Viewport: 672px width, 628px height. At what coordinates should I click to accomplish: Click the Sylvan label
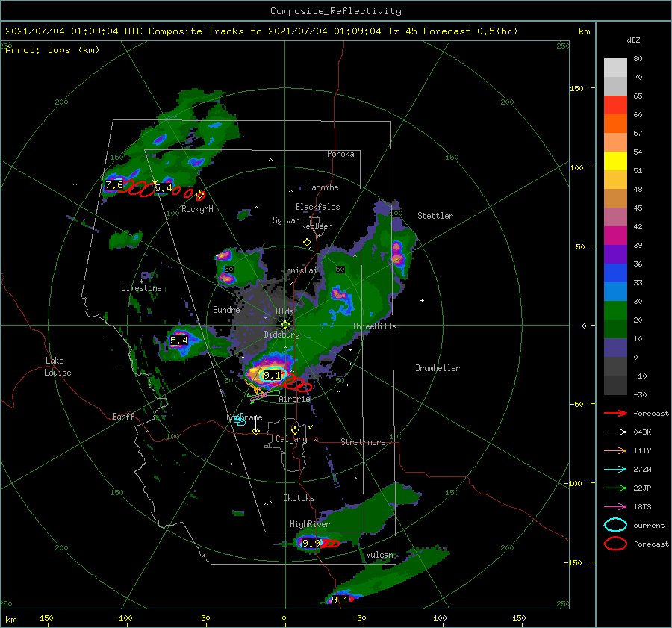coord(286,220)
